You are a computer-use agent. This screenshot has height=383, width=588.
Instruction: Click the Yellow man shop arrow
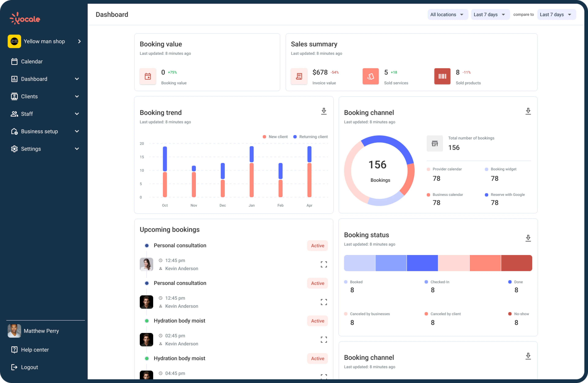click(x=79, y=41)
